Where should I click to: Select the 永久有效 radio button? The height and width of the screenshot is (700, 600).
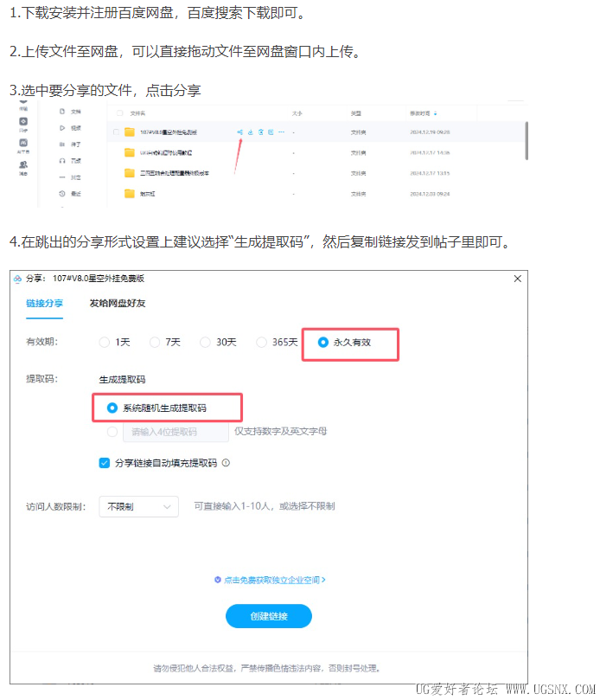point(323,343)
